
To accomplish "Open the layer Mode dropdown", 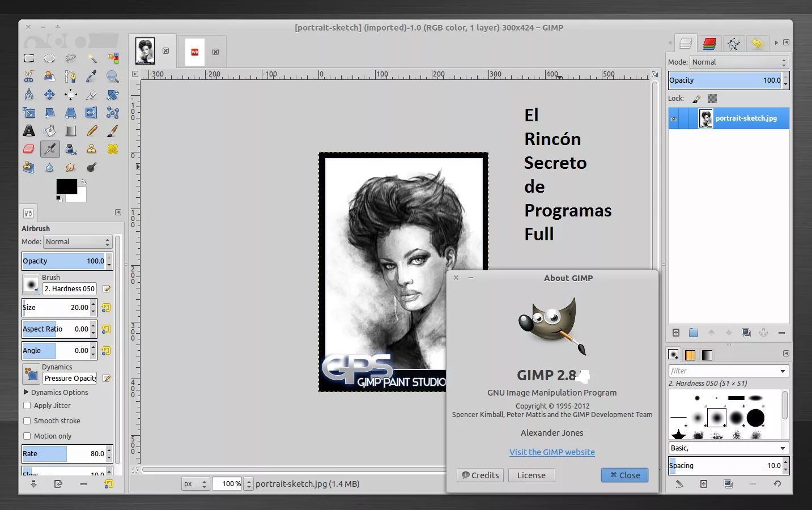I will (739, 62).
